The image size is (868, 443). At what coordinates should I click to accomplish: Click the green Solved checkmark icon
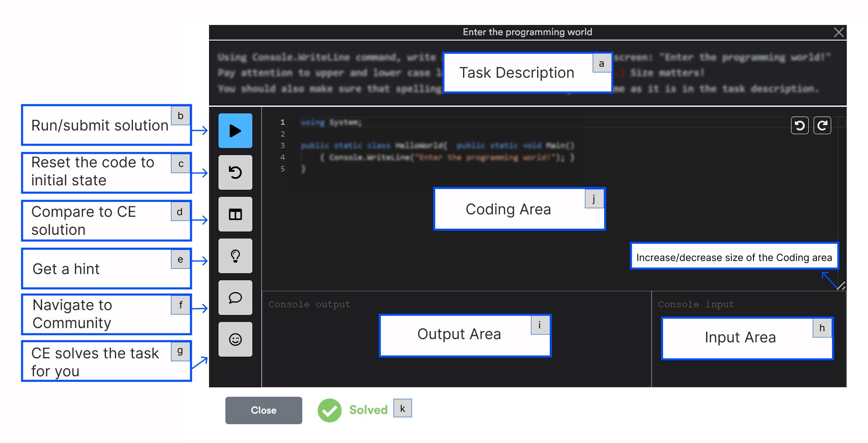pos(329,410)
